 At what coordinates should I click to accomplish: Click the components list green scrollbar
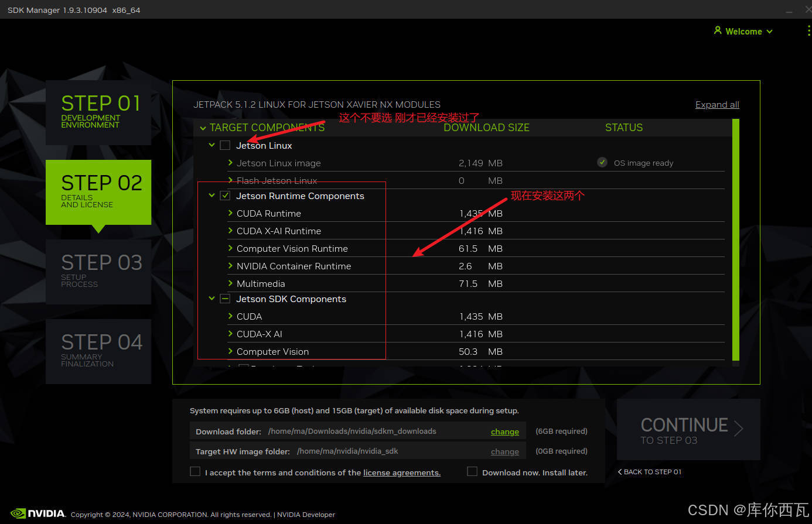(x=736, y=240)
